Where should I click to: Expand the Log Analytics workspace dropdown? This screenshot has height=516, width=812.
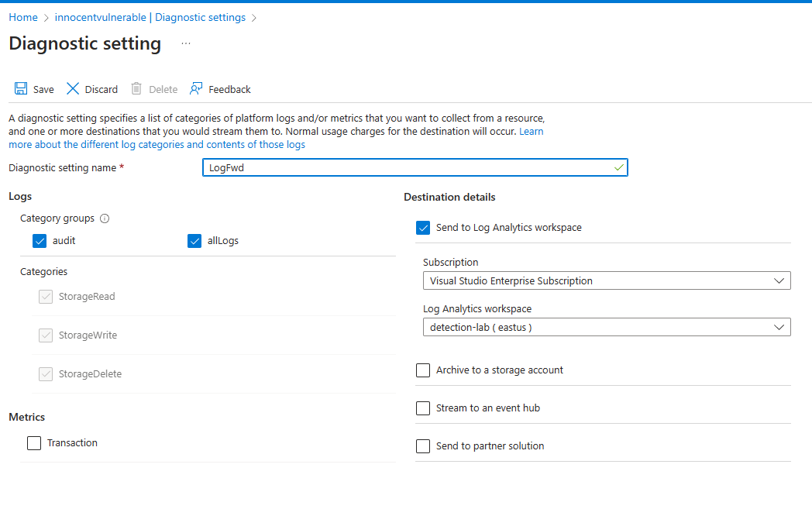tap(606, 328)
